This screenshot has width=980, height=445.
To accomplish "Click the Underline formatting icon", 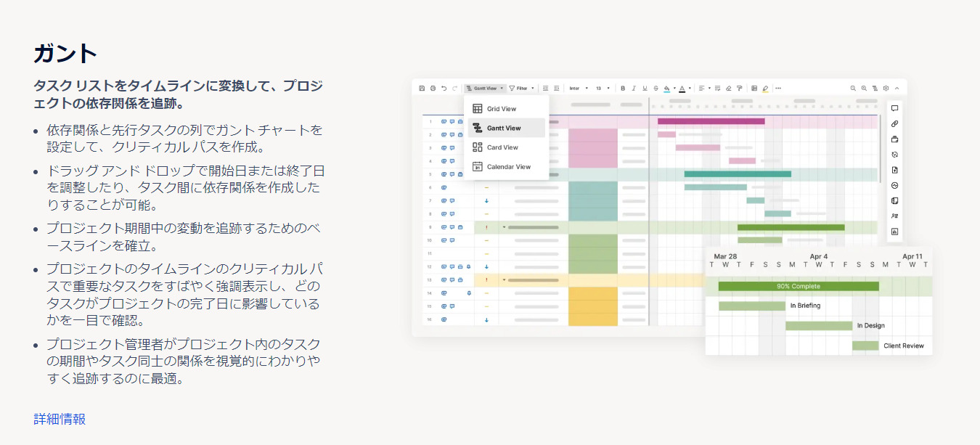I will 644,87.
